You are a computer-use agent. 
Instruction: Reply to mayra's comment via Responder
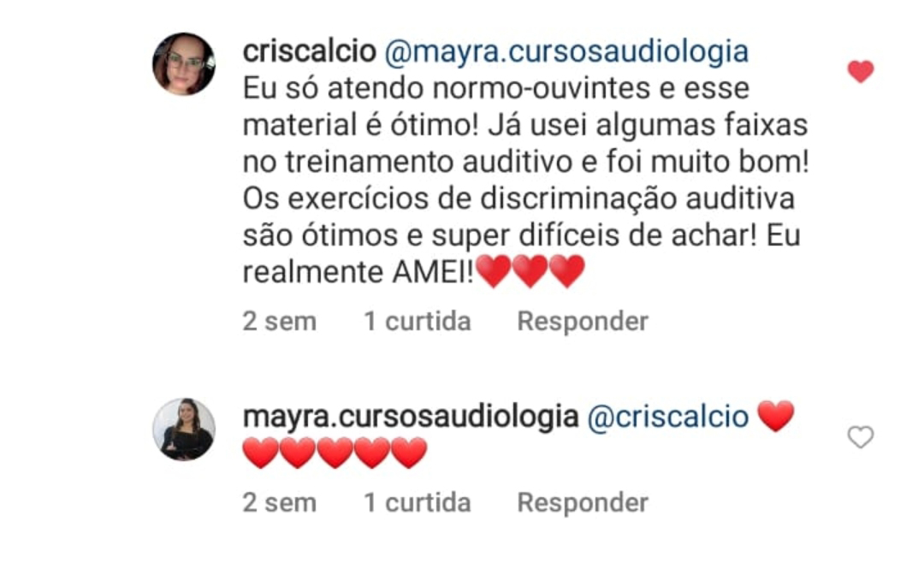pyautogui.click(x=583, y=503)
